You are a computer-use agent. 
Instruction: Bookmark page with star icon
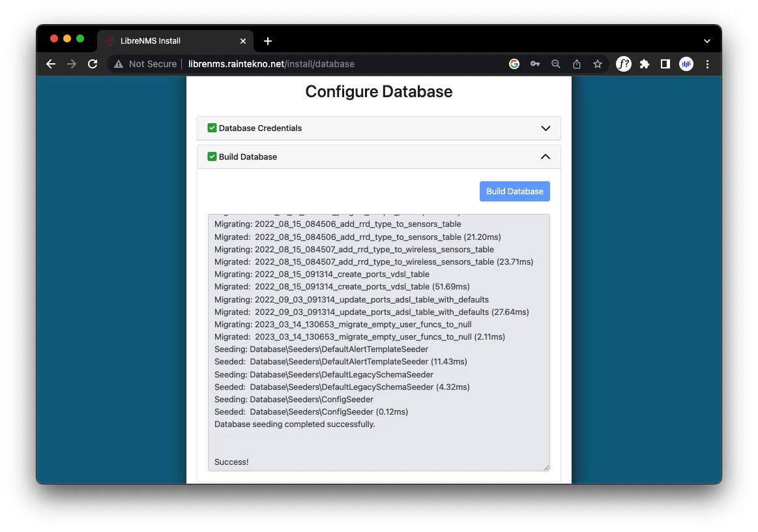point(598,64)
